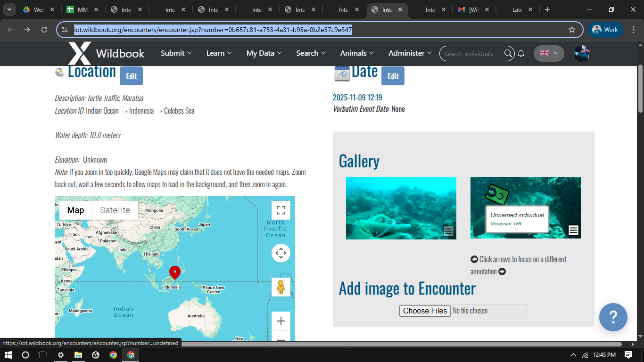The height and width of the screenshot is (362, 644).
Task: Open the notifications bell icon
Action: click(x=521, y=54)
